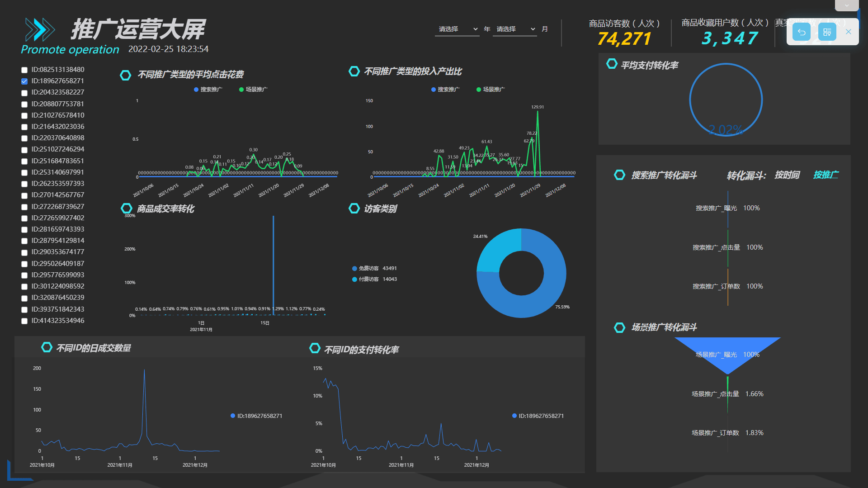Check the ID:082513138480 checkbox
The width and height of the screenshot is (868, 488).
[x=24, y=70]
